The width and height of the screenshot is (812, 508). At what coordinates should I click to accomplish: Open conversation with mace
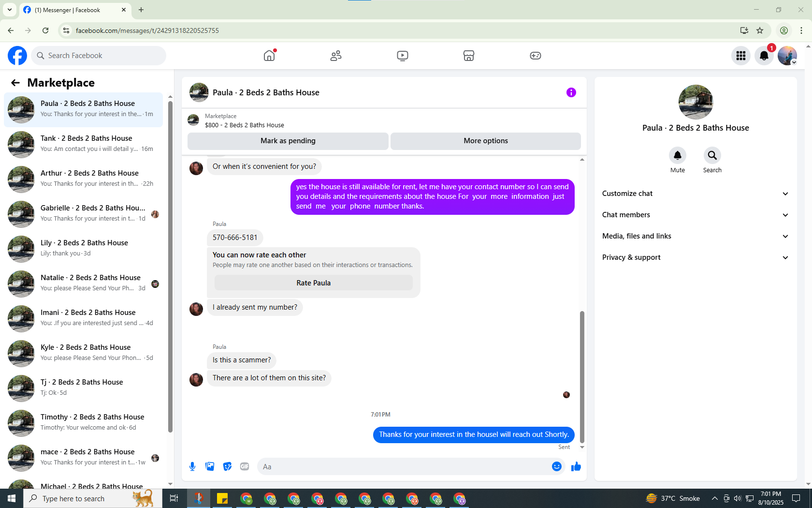[x=83, y=458]
